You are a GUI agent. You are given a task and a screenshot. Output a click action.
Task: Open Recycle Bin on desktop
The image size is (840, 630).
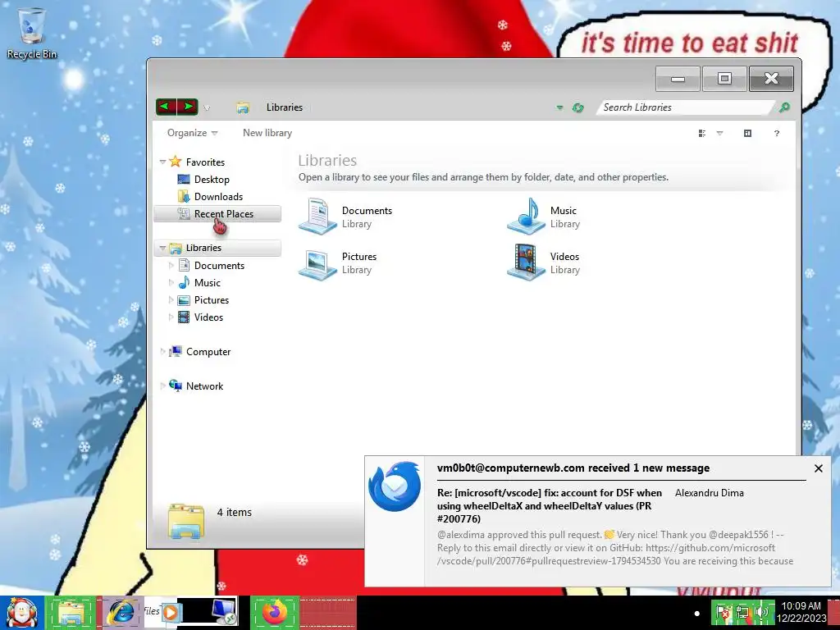click(32, 33)
